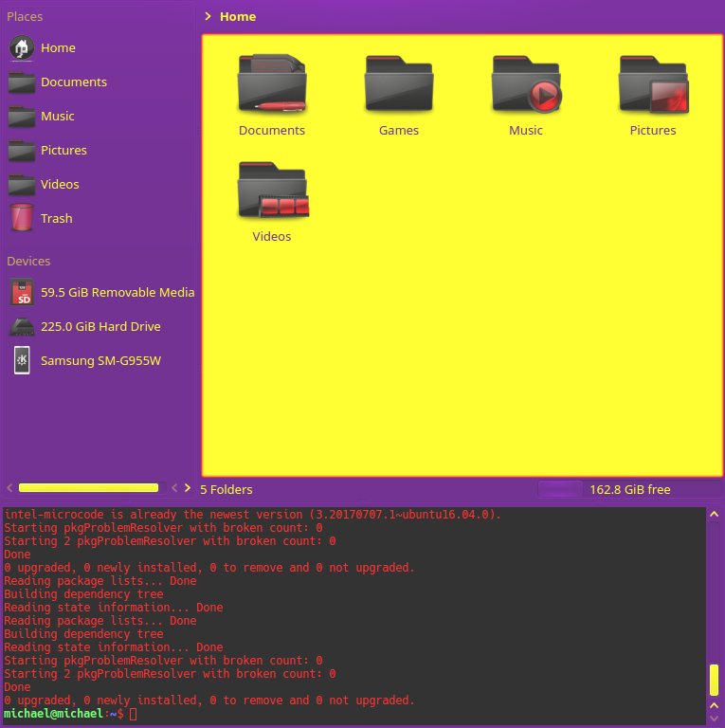The height and width of the screenshot is (728, 725).
Task: Open the Home place icon in sidebar
Action: pyautogui.click(x=22, y=47)
